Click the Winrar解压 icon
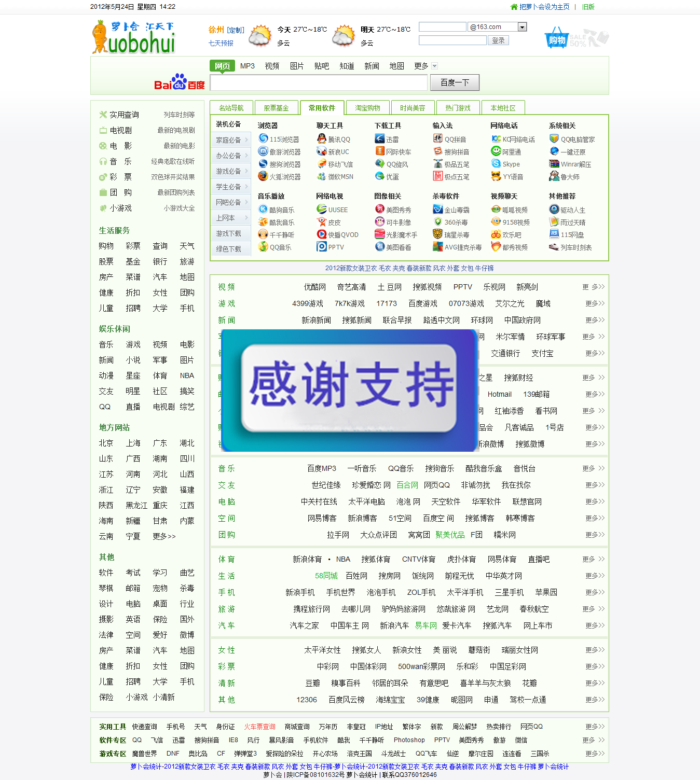700x780 pixels. point(554,163)
